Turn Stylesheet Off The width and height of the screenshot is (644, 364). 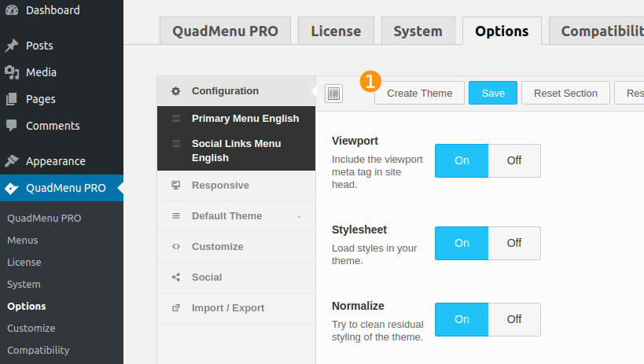click(514, 243)
